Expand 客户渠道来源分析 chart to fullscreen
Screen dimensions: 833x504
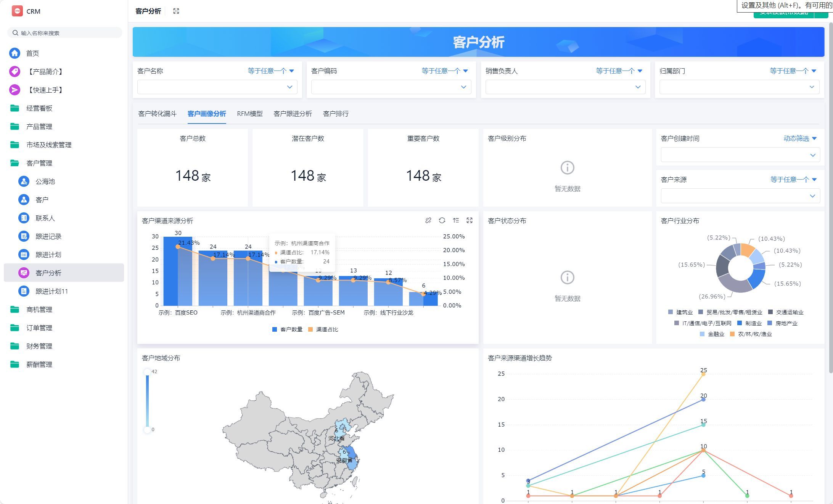pos(470,220)
